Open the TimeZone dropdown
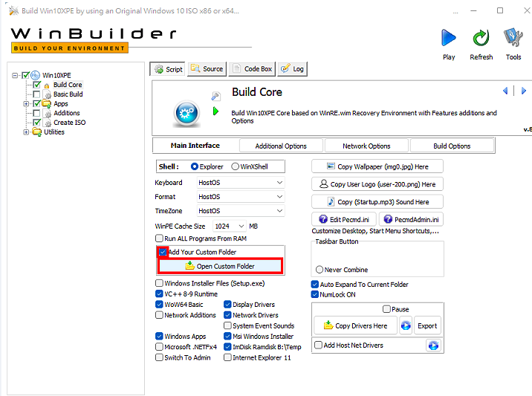Viewport: 532px width, 396px height. [x=241, y=211]
